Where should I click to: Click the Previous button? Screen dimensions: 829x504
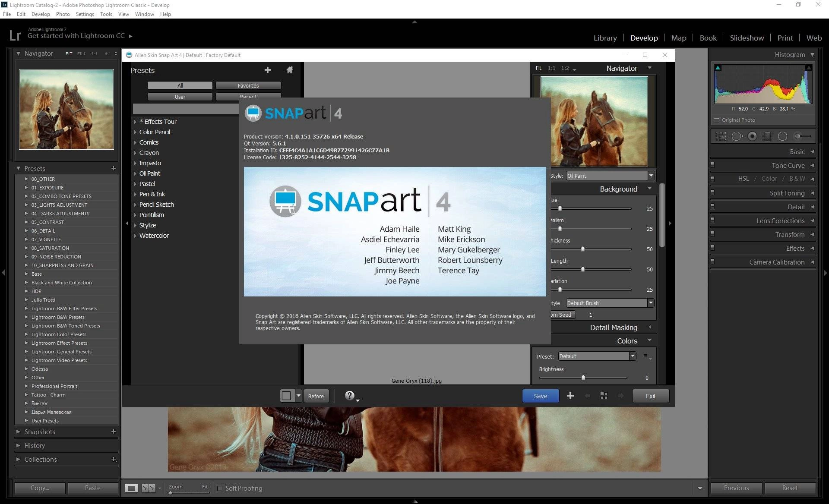[x=736, y=488]
